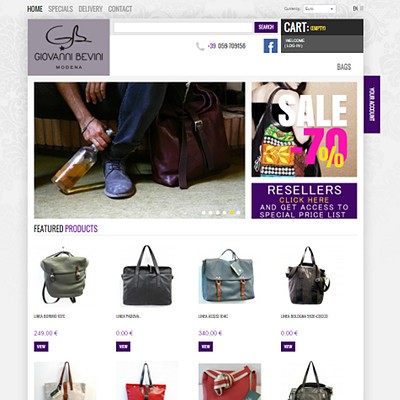This screenshot has height=400, width=400.
Task: Click the Log In link
Action: pyautogui.click(x=293, y=46)
